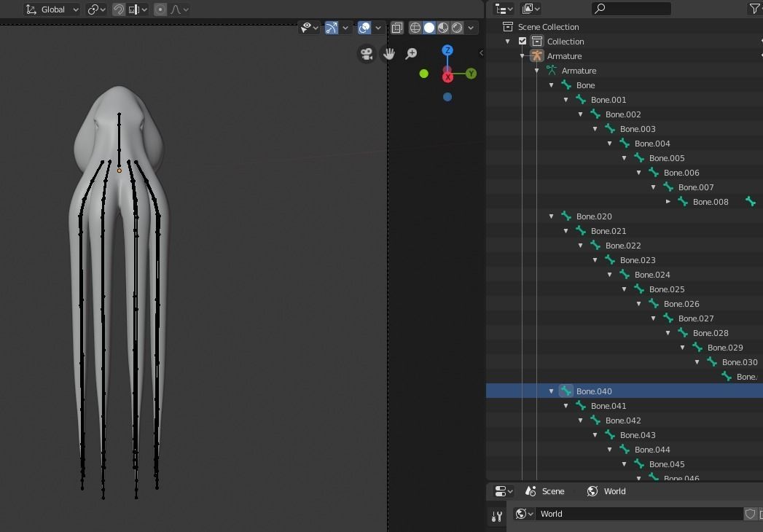
Task: Open the Outliner display mode dropdown
Action: click(531, 8)
